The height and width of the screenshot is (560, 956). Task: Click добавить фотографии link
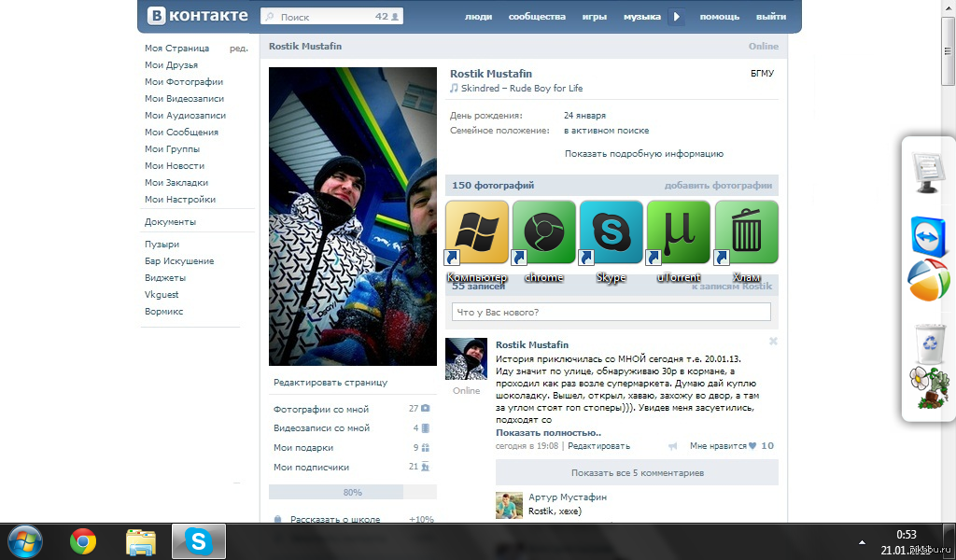point(718,185)
